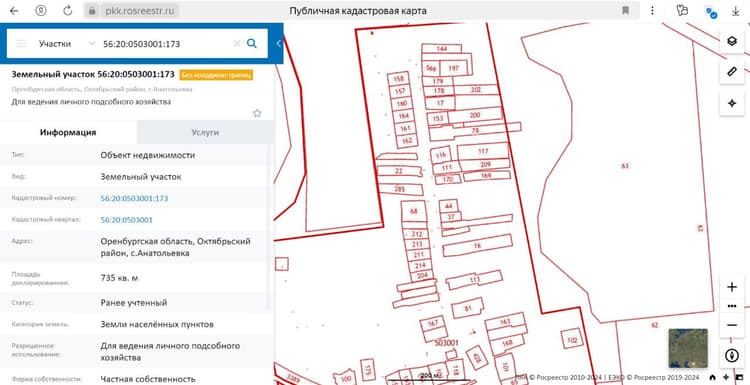Open the map layers panel
Image resolution: width=750 pixels, height=385 pixels.
click(x=731, y=41)
